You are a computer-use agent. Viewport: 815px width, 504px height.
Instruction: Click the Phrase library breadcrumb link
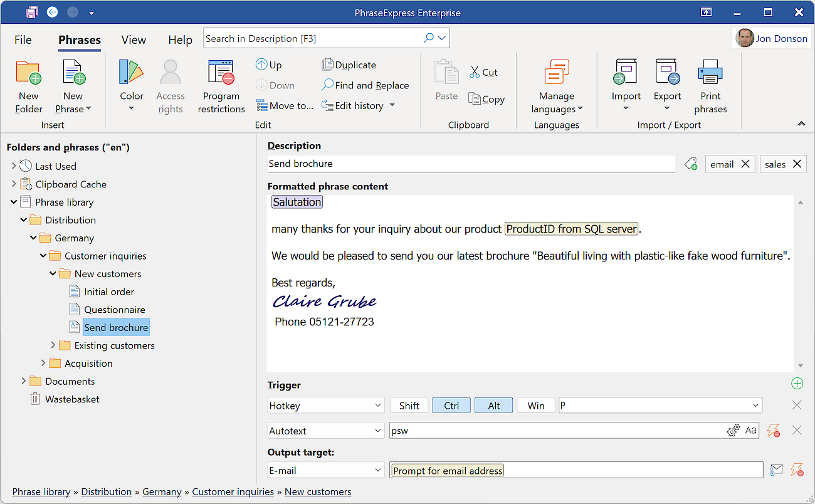point(41,492)
